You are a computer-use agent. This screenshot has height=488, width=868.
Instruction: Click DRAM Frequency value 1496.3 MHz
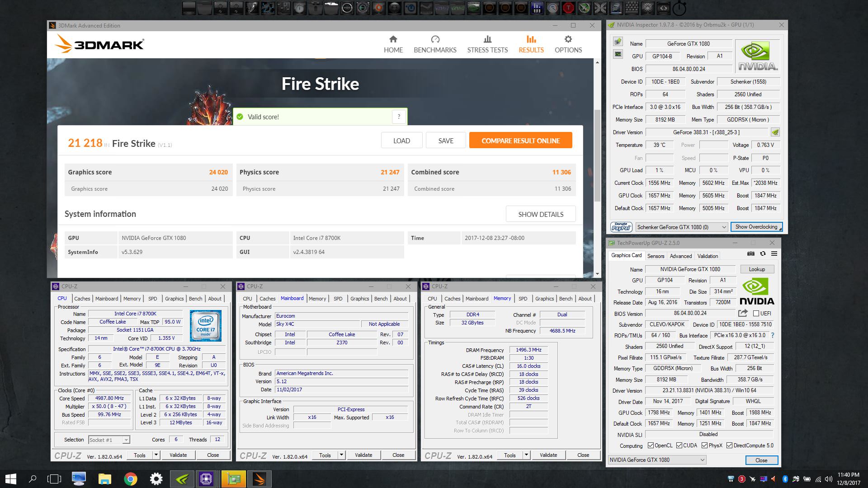528,350
